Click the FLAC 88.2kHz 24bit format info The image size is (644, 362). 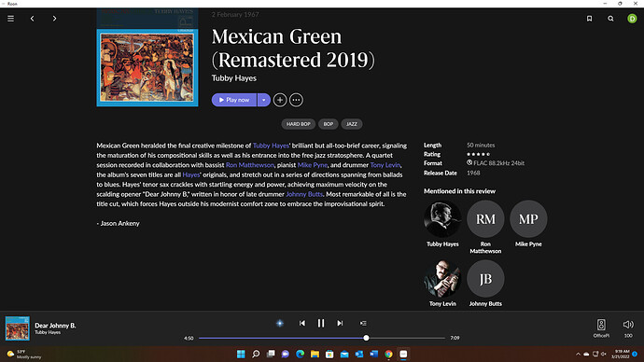(x=496, y=163)
